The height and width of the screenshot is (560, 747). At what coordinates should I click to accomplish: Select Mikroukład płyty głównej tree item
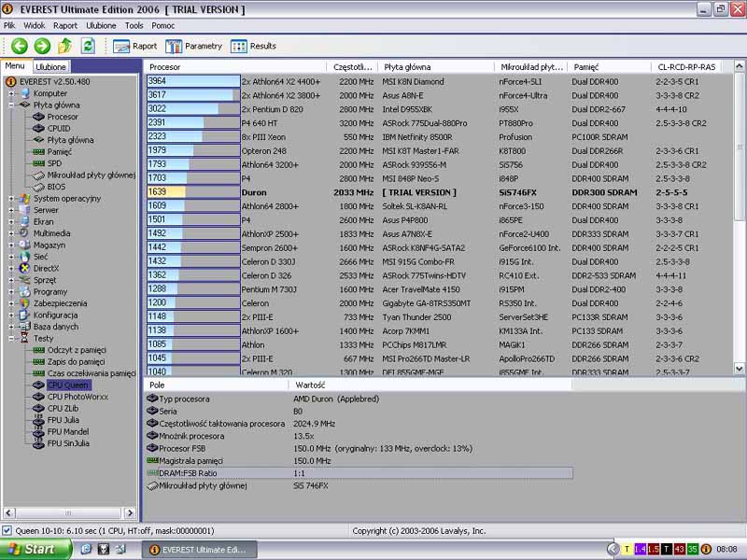(x=91, y=175)
